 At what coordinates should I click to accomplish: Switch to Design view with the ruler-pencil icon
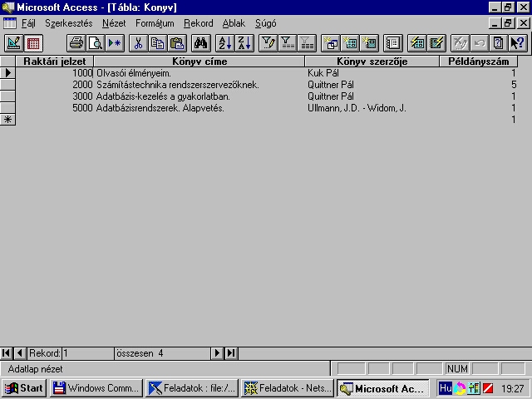coord(14,43)
